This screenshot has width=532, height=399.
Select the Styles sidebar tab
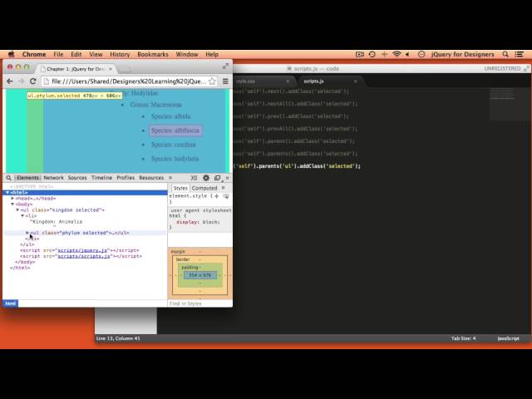pyautogui.click(x=180, y=188)
